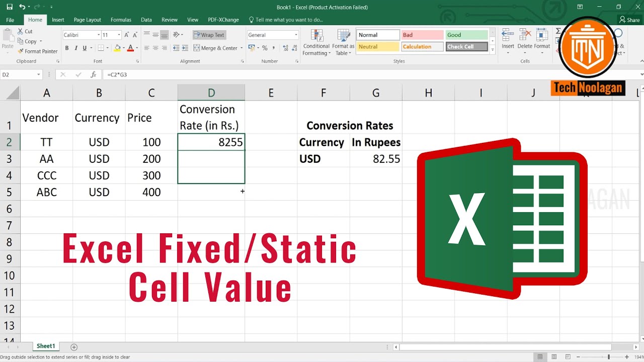Activate the Format Painter
The height and width of the screenshot is (362, 644).
(x=37, y=51)
